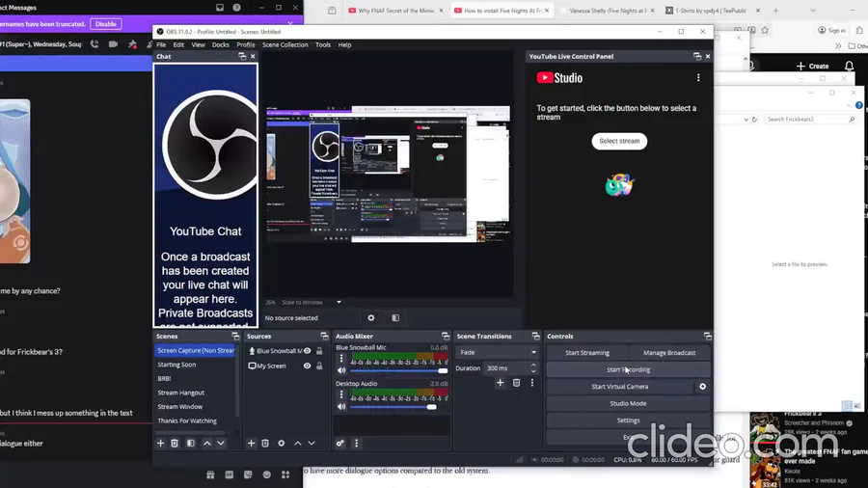Toggle visibility of the My Screen source
The image size is (868, 488).
308,366
